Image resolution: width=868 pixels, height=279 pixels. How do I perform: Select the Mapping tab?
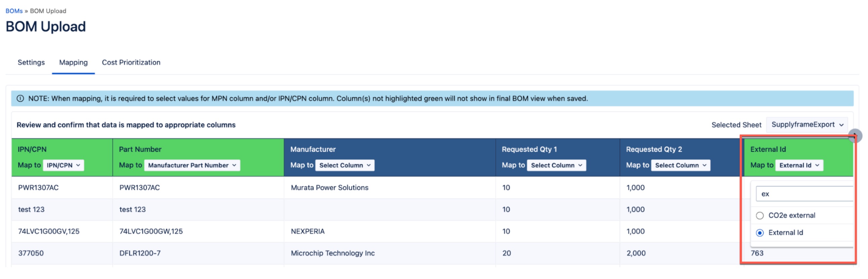[x=73, y=62]
